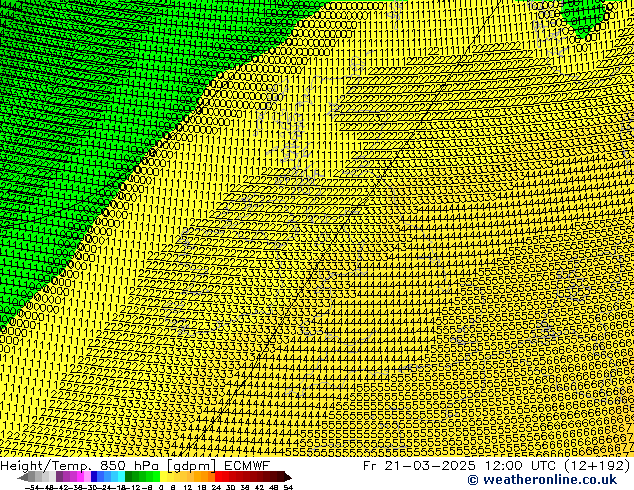Image resolution: width=634 pixels, height=490 pixels.
Task: Click the weatheronline.co.uk copyright text
Action: [x=542, y=480]
